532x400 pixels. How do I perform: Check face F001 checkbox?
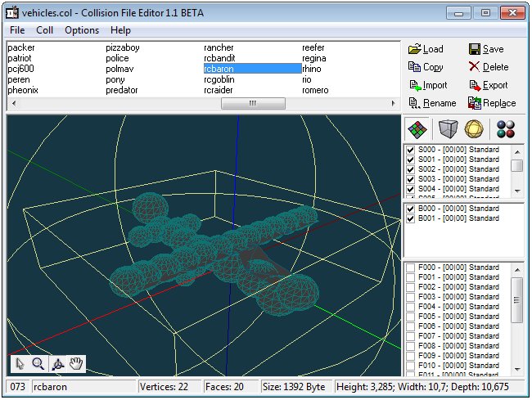click(411, 277)
